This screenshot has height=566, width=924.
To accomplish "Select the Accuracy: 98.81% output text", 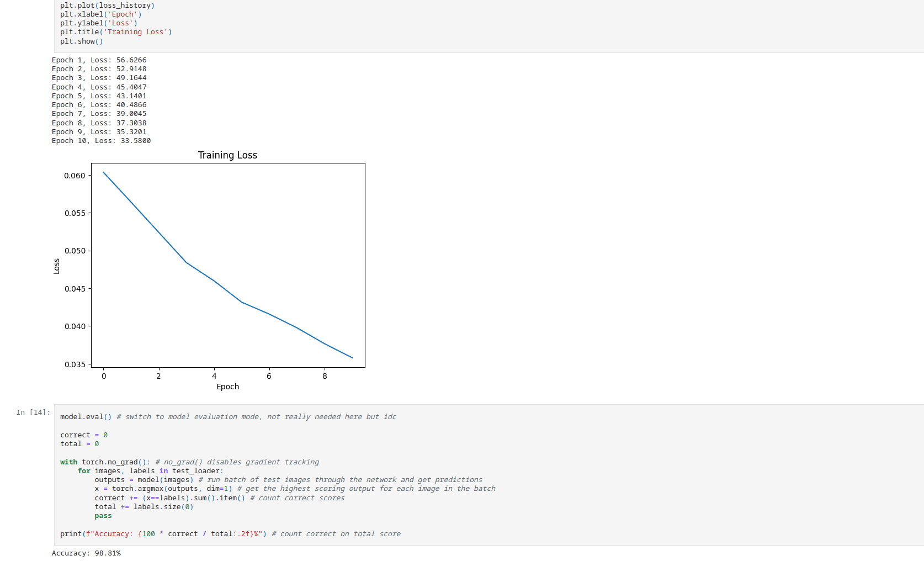I will coord(86,553).
